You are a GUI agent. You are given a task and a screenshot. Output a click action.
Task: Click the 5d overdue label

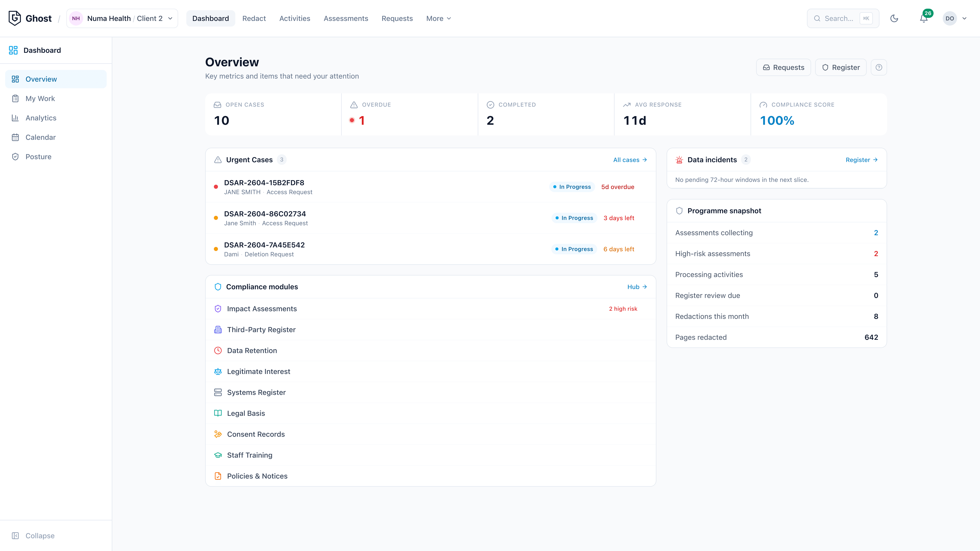click(x=617, y=187)
